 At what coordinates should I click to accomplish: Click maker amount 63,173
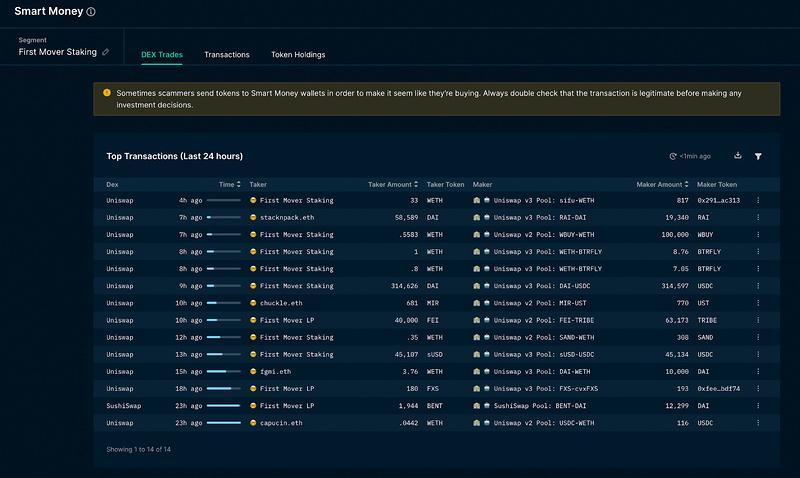click(x=677, y=320)
